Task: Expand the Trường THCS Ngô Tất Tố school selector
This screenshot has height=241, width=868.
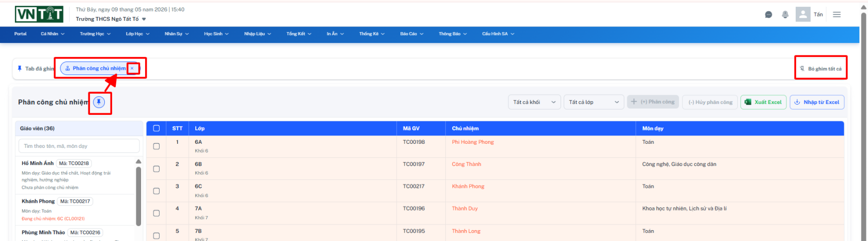Action: [x=111, y=19]
